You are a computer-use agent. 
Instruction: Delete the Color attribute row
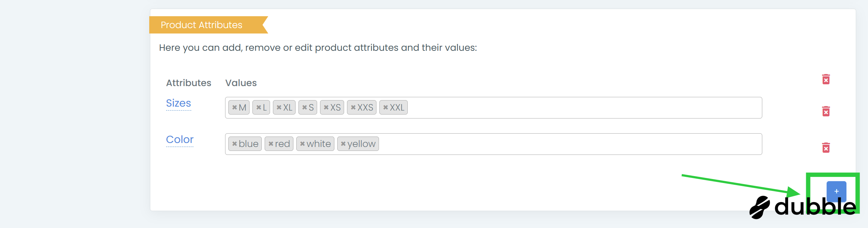pos(826,148)
